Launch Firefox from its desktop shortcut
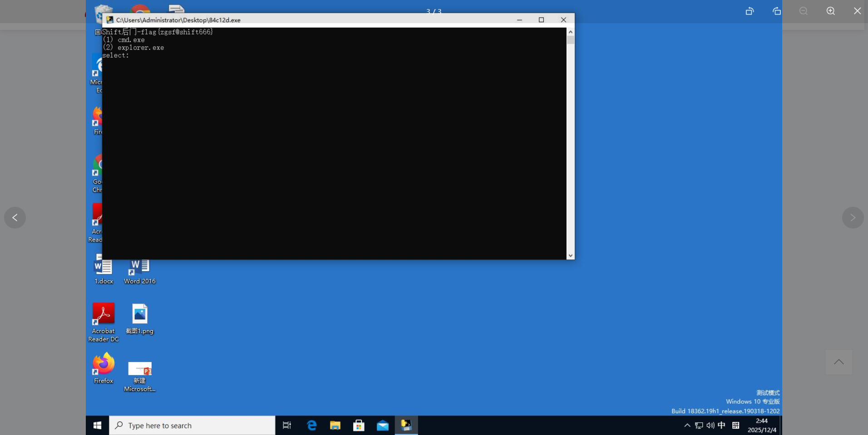 tap(103, 368)
